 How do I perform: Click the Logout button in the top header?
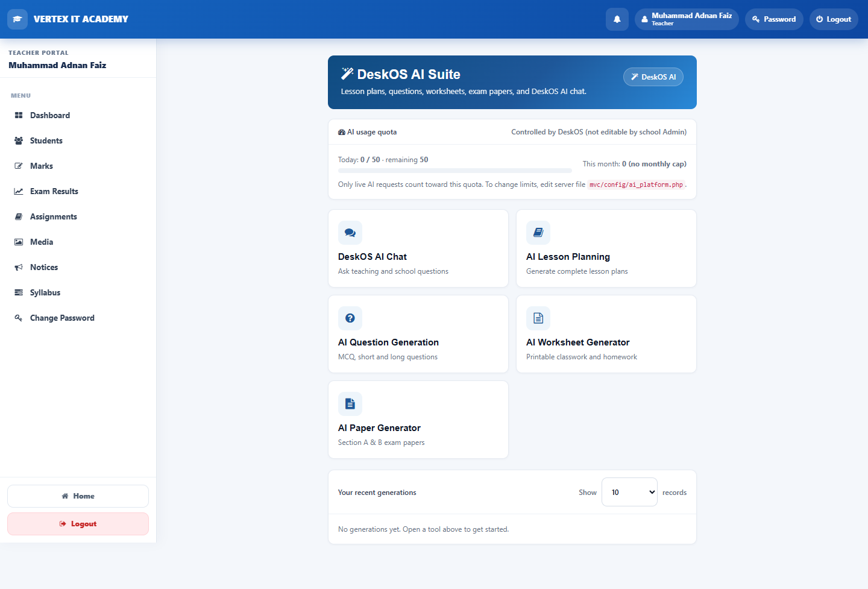click(x=834, y=19)
